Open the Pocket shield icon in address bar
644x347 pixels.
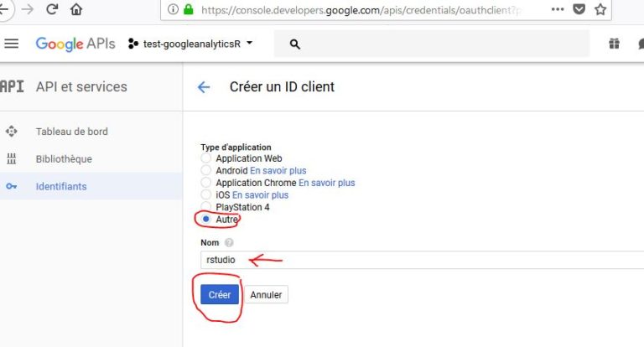point(579,9)
